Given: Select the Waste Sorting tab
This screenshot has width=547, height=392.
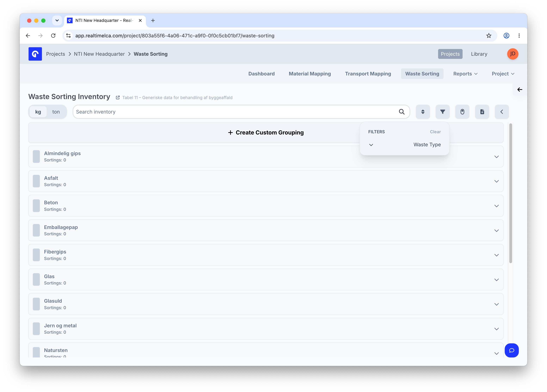Looking at the screenshot, I should click(422, 73).
